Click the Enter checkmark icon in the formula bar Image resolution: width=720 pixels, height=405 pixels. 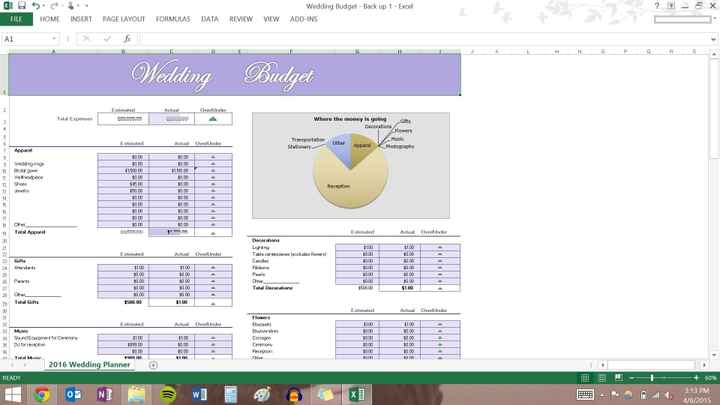107,39
